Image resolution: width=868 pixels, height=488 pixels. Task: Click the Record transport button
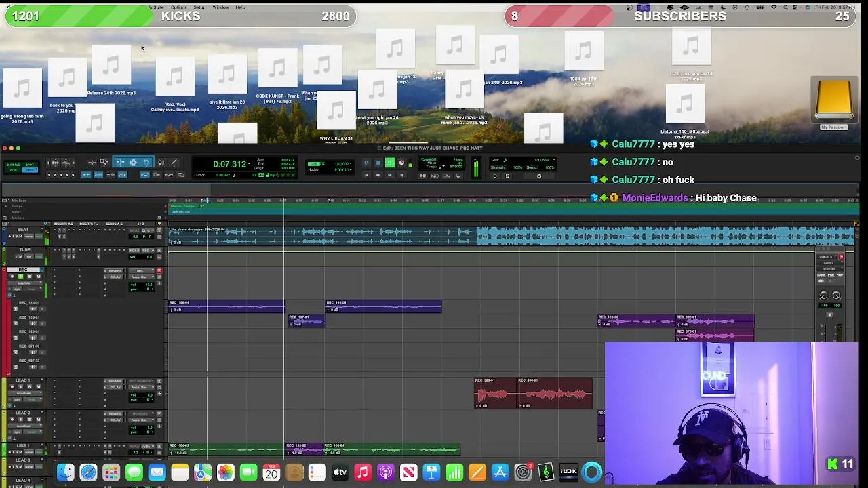pyautogui.click(x=401, y=163)
